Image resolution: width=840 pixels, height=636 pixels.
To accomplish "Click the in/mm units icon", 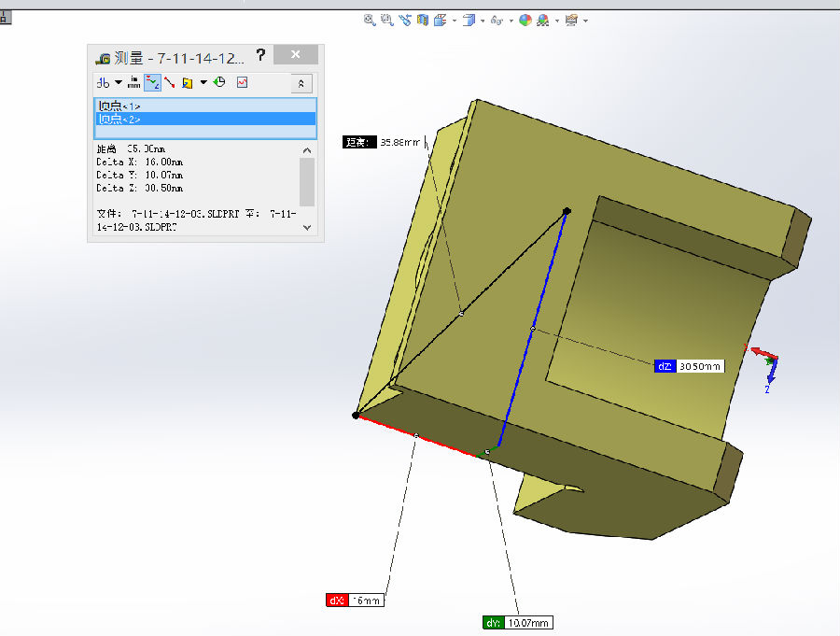I will tap(134, 82).
